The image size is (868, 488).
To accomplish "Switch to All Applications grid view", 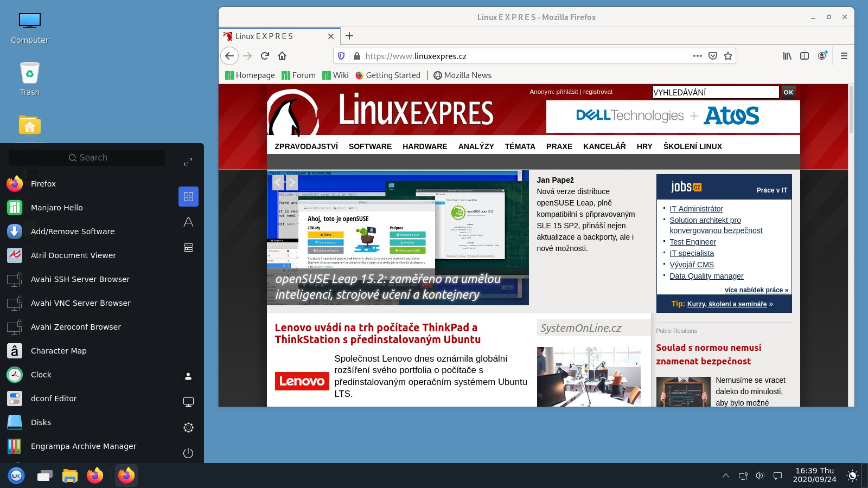I will 188,196.
